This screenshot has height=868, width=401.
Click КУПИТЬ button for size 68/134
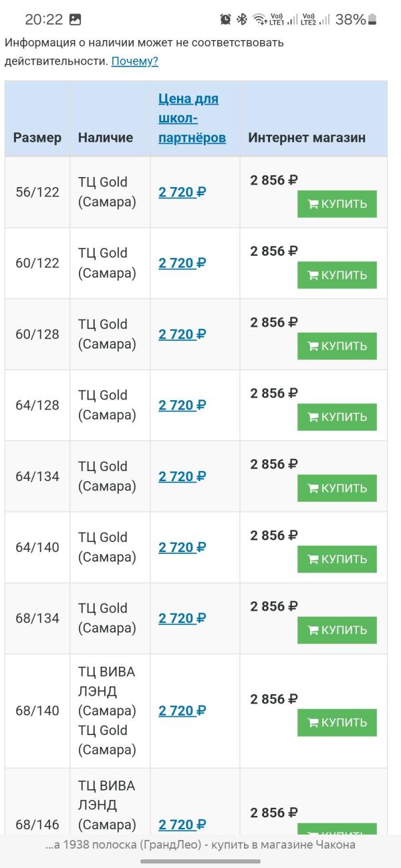coord(337,629)
